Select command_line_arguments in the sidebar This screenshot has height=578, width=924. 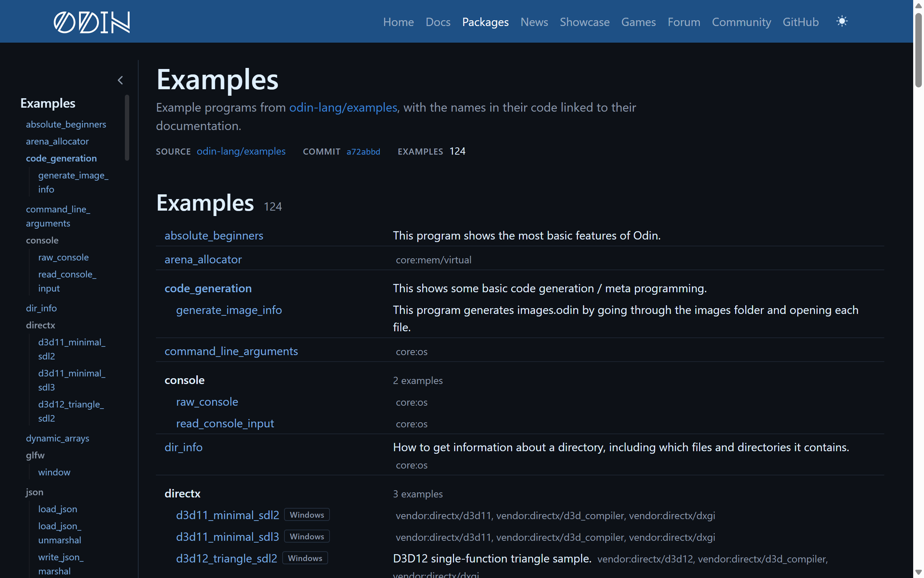(58, 216)
